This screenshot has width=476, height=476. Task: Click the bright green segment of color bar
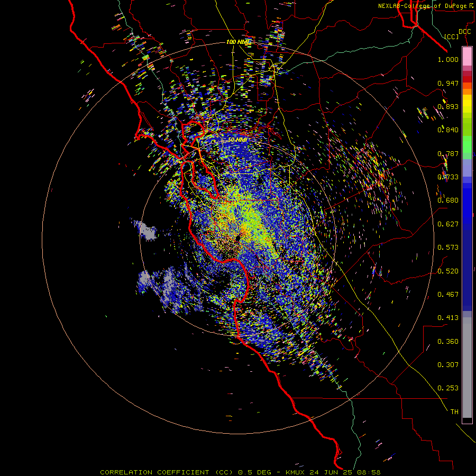pos(467,144)
